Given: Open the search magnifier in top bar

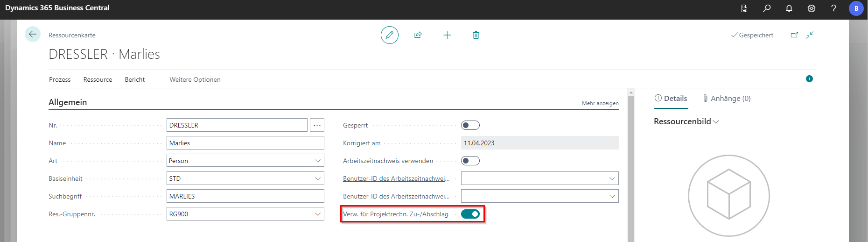Looking at the screenshot, I should coord(767,8).
